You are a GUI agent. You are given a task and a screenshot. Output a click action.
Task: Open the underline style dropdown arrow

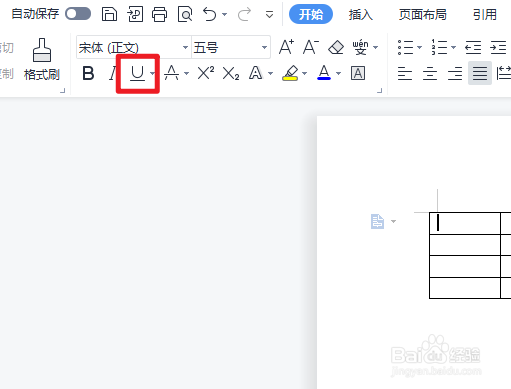152,73
